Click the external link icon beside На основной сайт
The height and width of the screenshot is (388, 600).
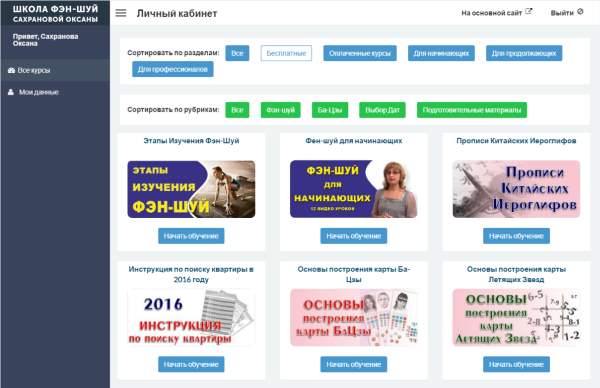point(528,12)
